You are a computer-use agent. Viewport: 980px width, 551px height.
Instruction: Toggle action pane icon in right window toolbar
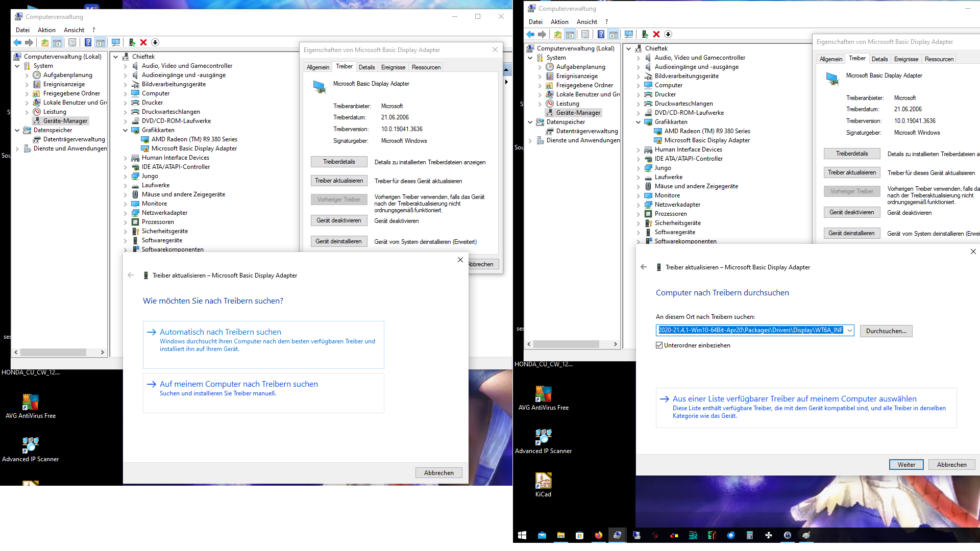pos(614,35)
